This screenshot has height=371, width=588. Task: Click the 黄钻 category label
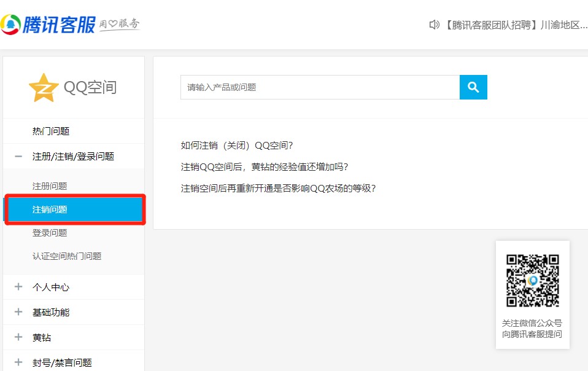(x=42, y=338)
